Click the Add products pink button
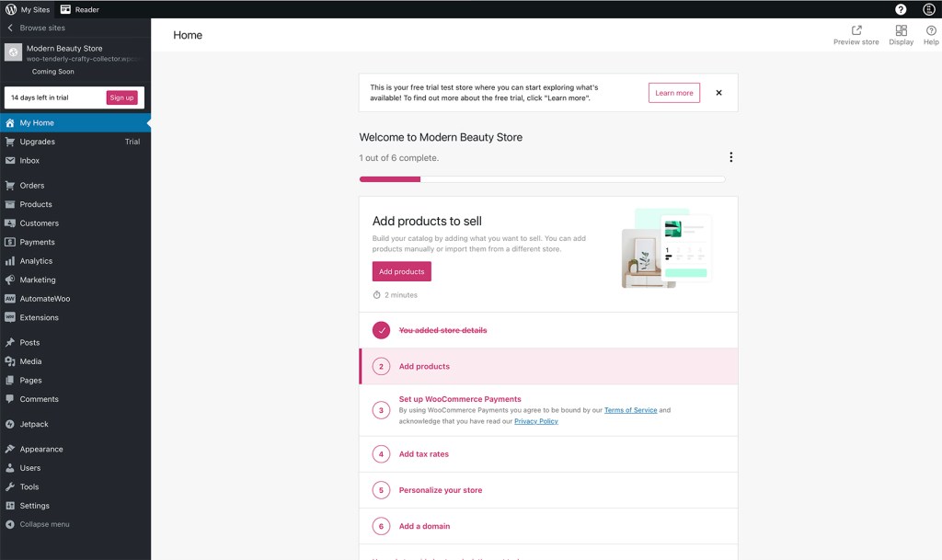The image size is (942, 560). 401,271
